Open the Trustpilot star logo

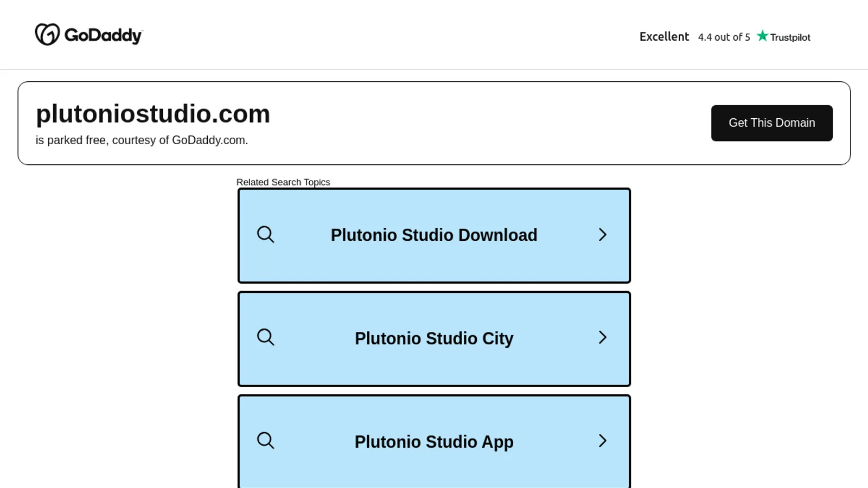coord(783,36)
